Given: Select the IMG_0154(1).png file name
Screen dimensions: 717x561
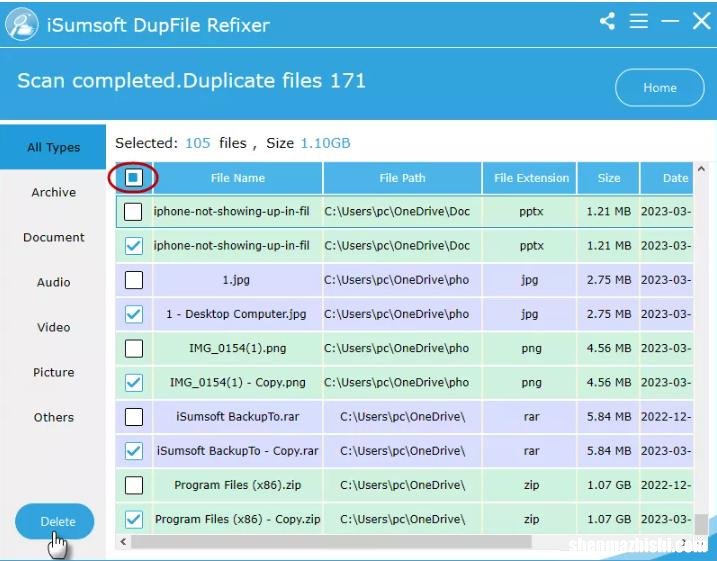Looking at the screenshot, I should pos(237,348).
